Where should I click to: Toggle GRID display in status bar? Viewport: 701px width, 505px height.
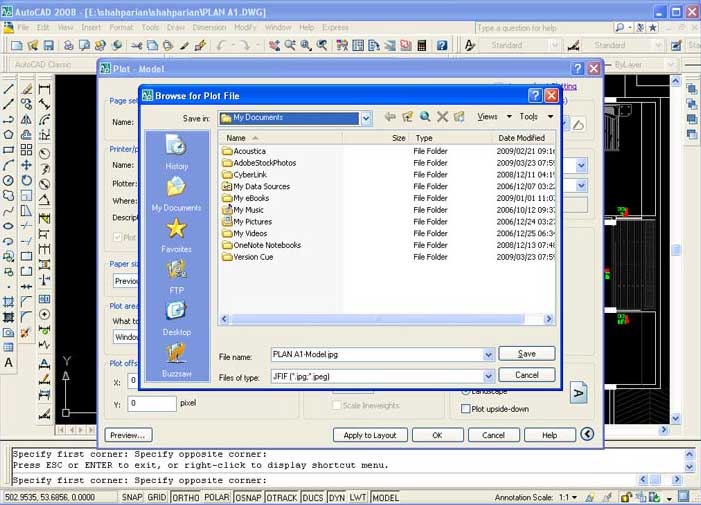click(x=156, y=497)
